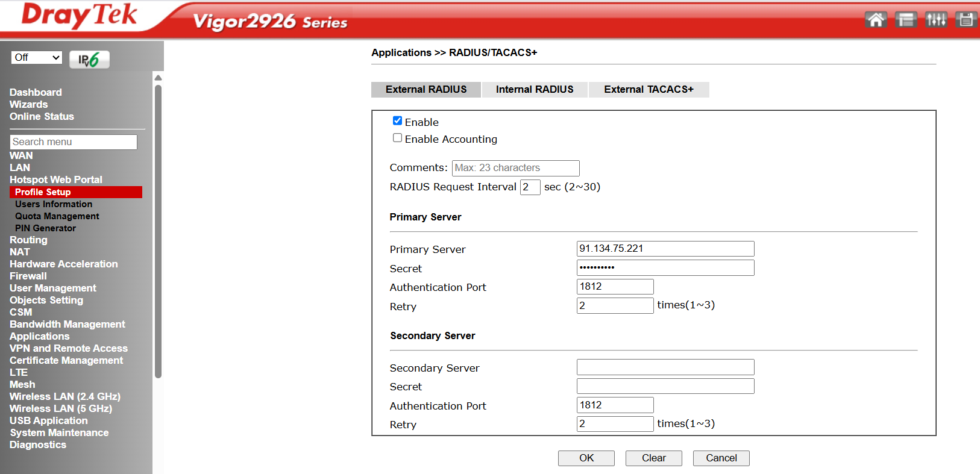Expand Wireless LAN (5 GHz) menu

pos(61,408)
